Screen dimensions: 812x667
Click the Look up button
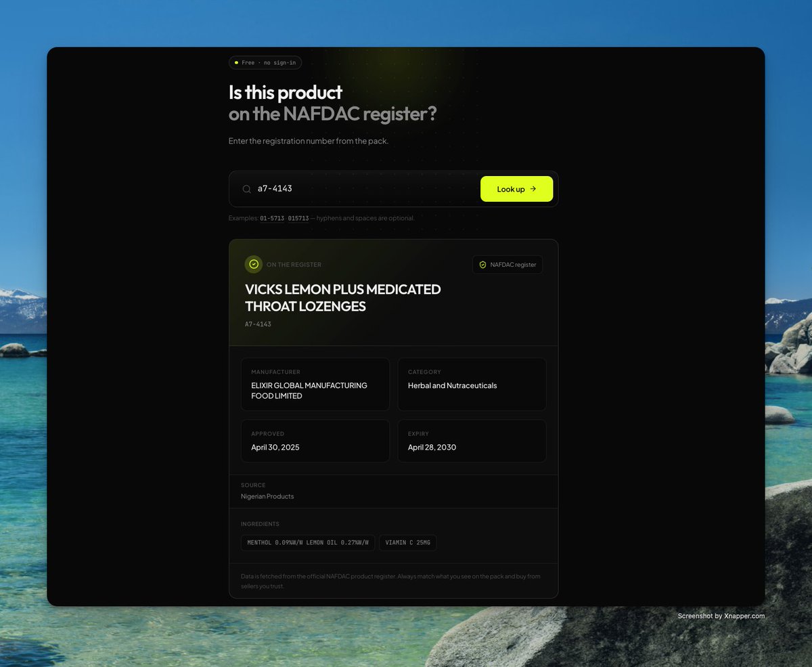(x=516, y=189)
